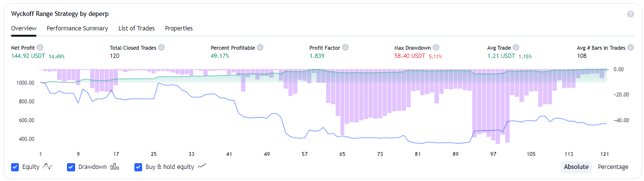Click the Profit Factor info icon

click(345, 47)
